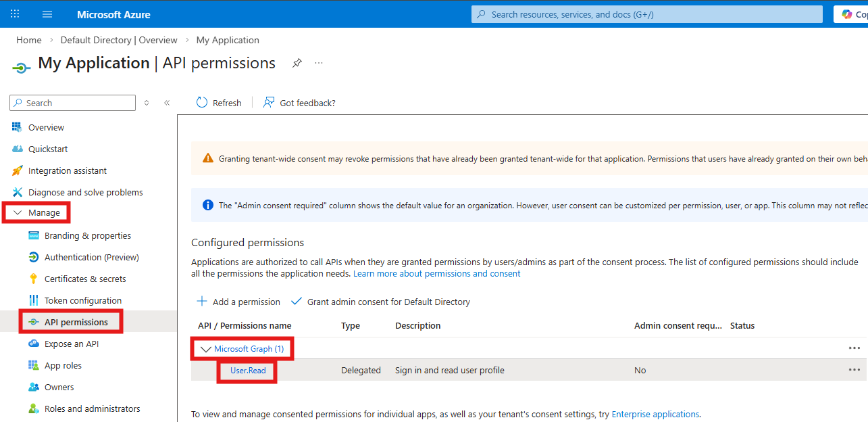Click the Copilot icon in header
The width and height of the screenshot is (868, 422).
coord(847,14)
